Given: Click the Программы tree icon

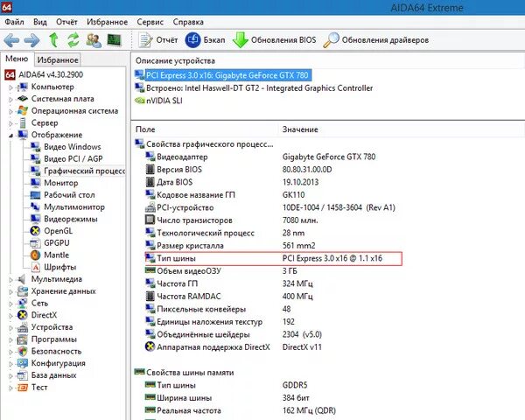Looking at the screenshot, I should click(23, 339).
